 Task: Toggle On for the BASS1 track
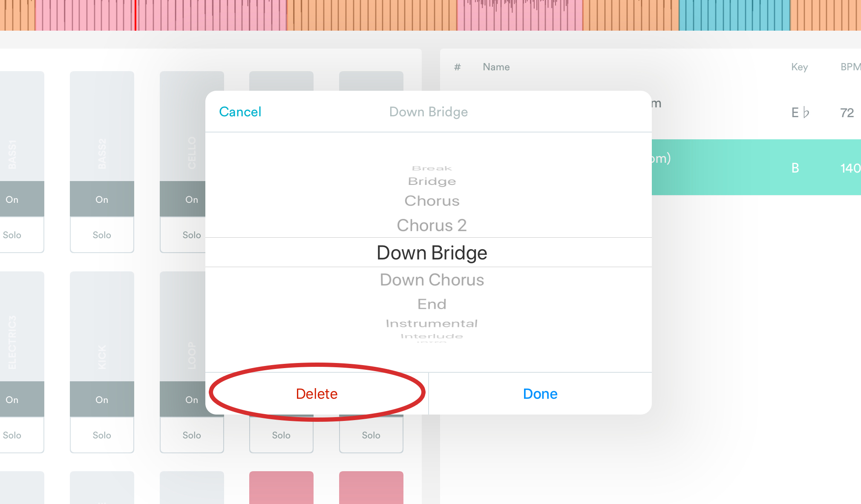(12, 199)
